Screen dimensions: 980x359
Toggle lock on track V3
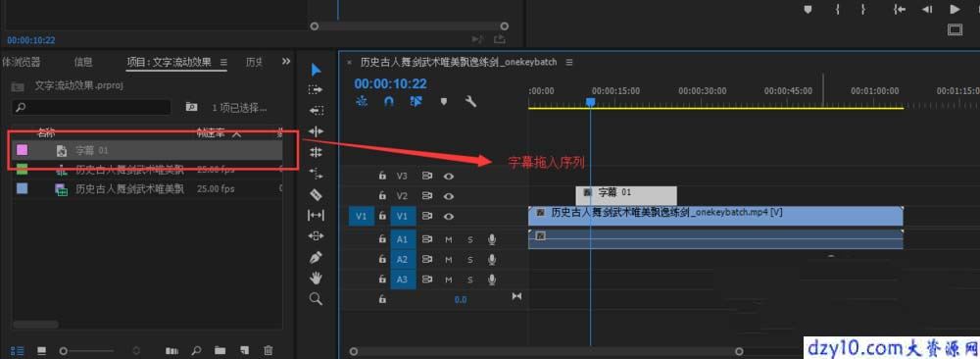click(382, 177)
